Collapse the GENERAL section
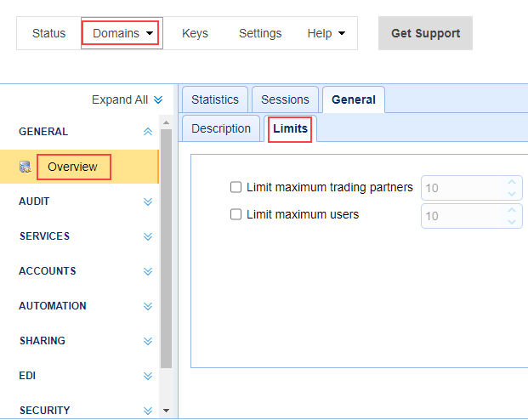The width and height of the screenshot is (528, 420). pyautogui.click(x=148, y=132)
